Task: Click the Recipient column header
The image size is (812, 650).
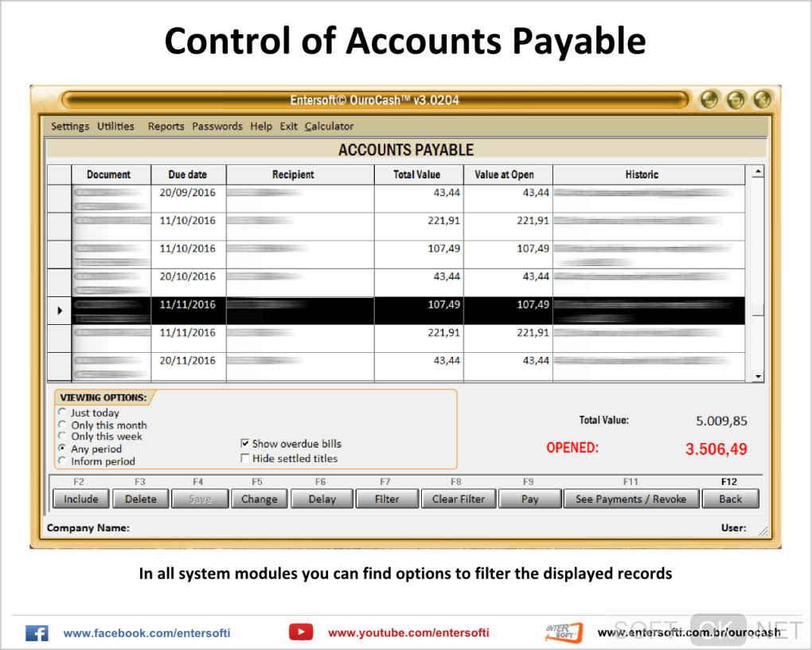Action: point(300,174)
